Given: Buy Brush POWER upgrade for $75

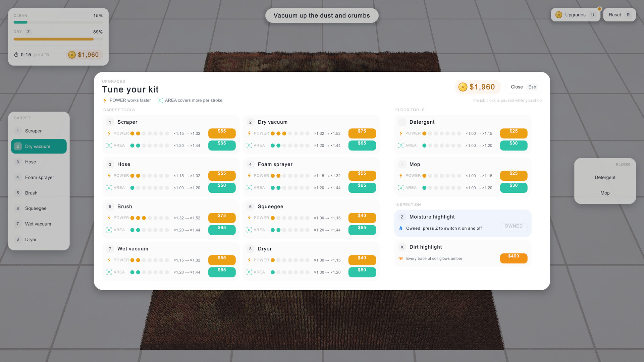Looking at the screenshot, I should pos(222,218).
